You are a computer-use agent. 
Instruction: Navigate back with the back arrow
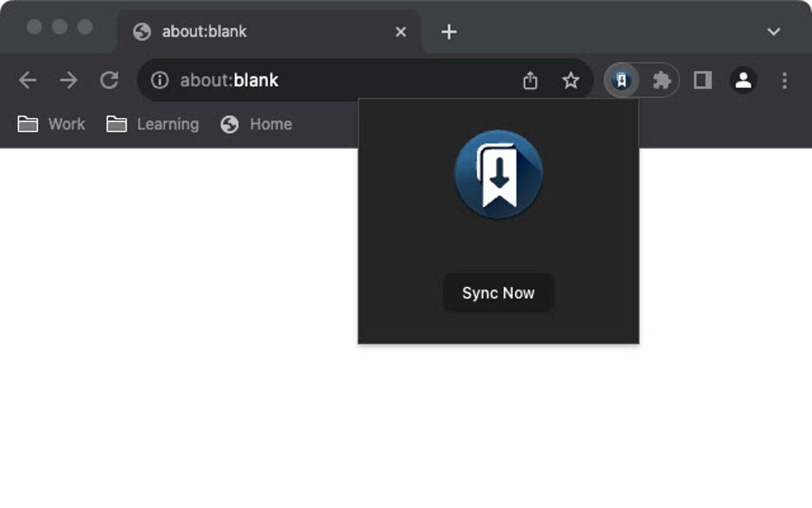28,80
